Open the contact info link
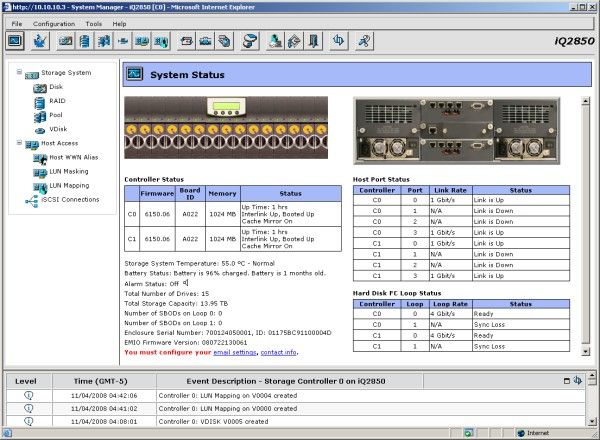The height and width of the screenshot is (440, 600). pos(279,352)
